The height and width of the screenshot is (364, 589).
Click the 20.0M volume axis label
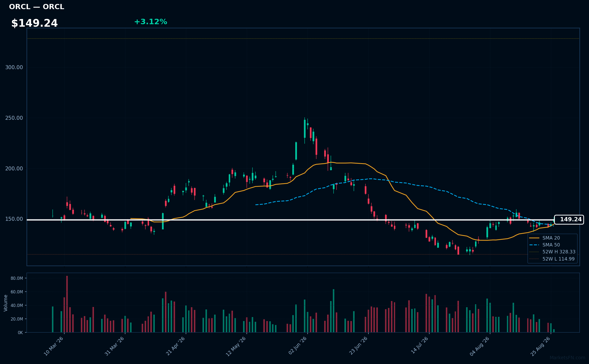(17, 319)
